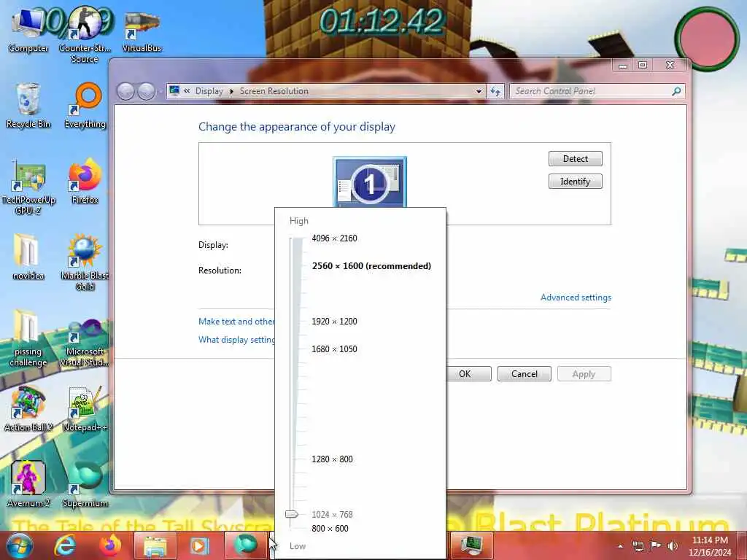Pick 800 × 600 on resolution slider

tap(330, 528)
